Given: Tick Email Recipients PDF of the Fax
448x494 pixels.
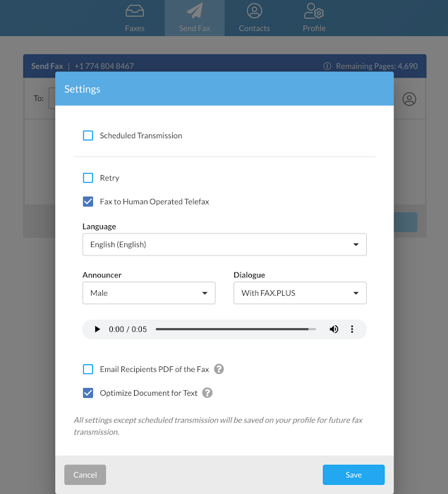Looking at the screenshot, I should [88, 369].
